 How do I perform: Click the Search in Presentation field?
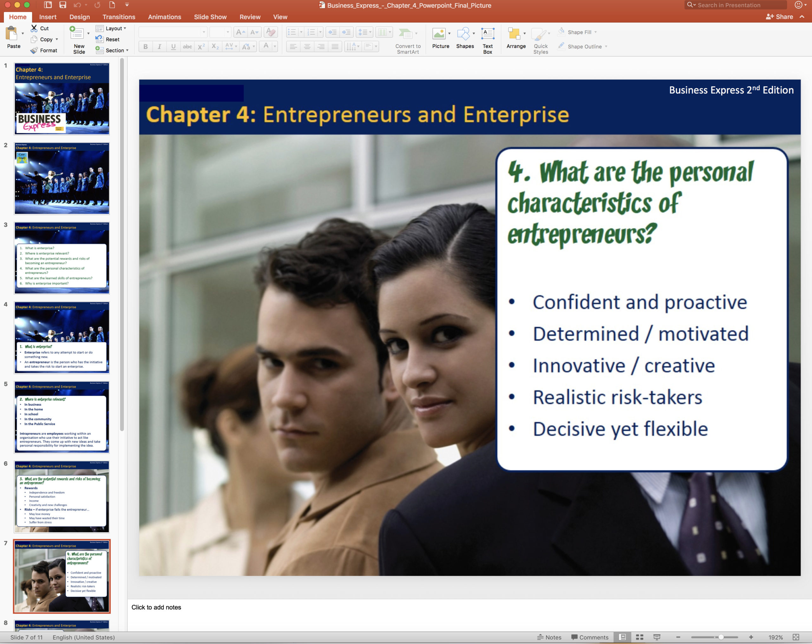(735, 5)
